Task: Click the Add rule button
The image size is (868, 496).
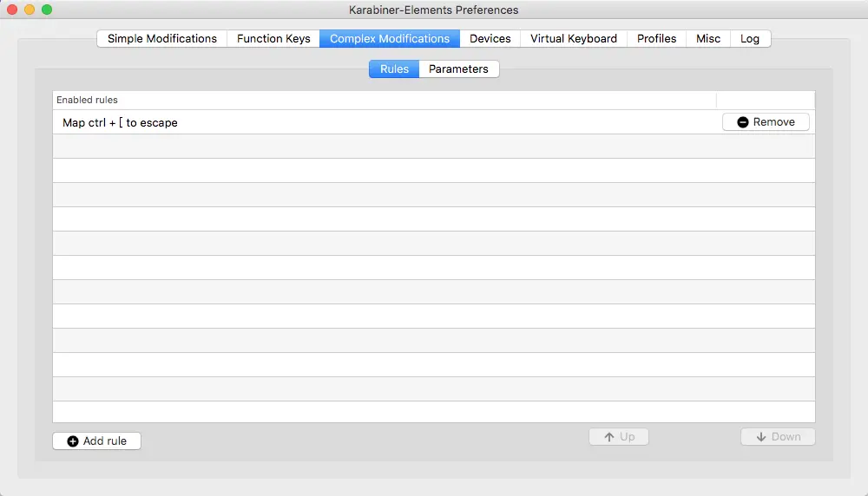Action: 97,441
